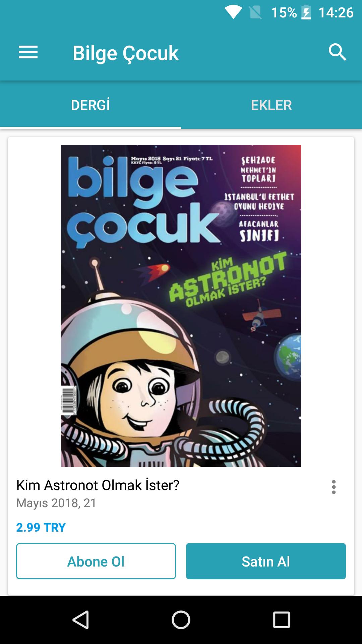Tap the 15% battery percentage text
The image size is (362, 644).
(284, 13)
